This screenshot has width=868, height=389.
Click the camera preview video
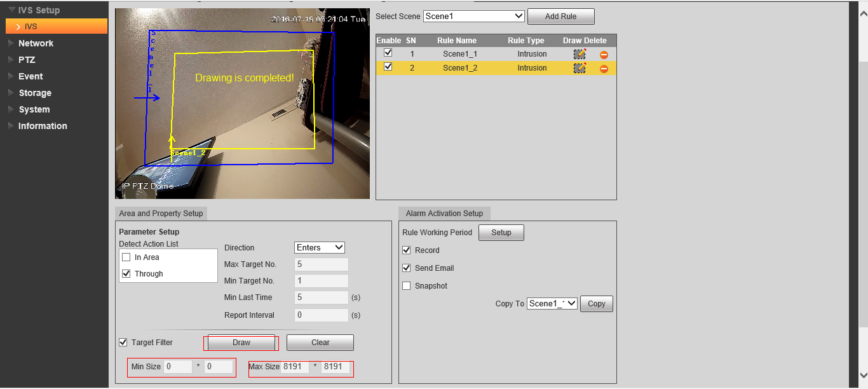(x=242, y=104)
